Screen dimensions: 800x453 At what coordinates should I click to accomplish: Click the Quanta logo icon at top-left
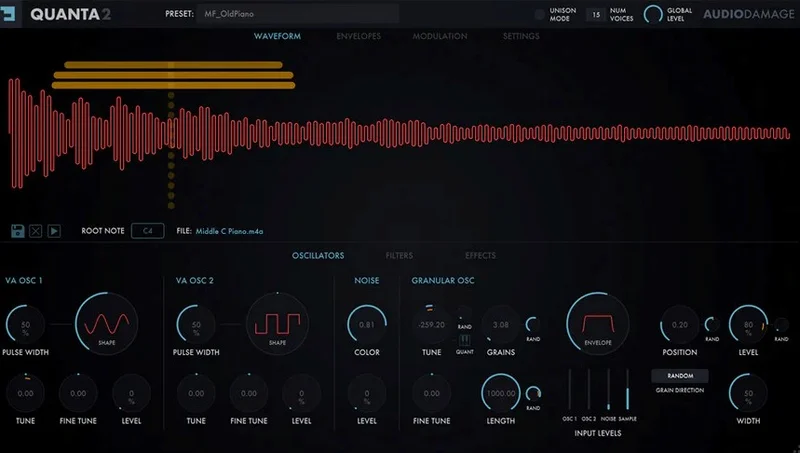click(x=8, y=13)
